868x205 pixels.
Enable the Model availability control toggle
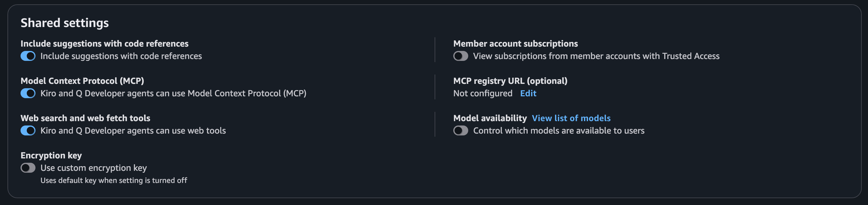461,130
